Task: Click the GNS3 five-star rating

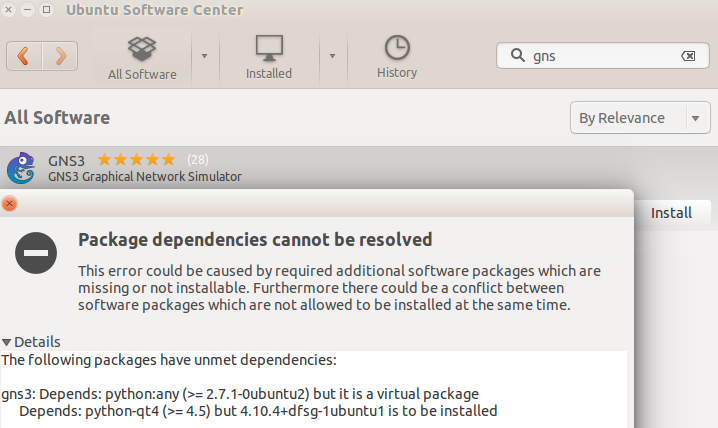Action: (136, 159)
